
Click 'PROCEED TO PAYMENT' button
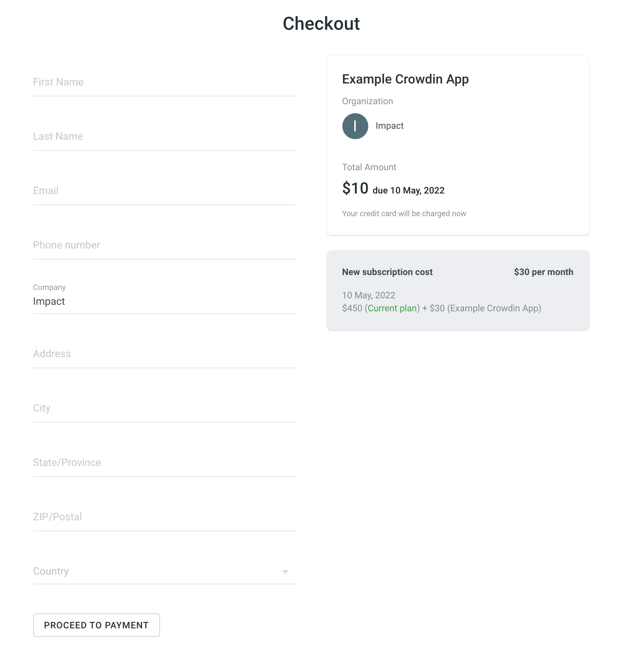[x=96, y=625]
